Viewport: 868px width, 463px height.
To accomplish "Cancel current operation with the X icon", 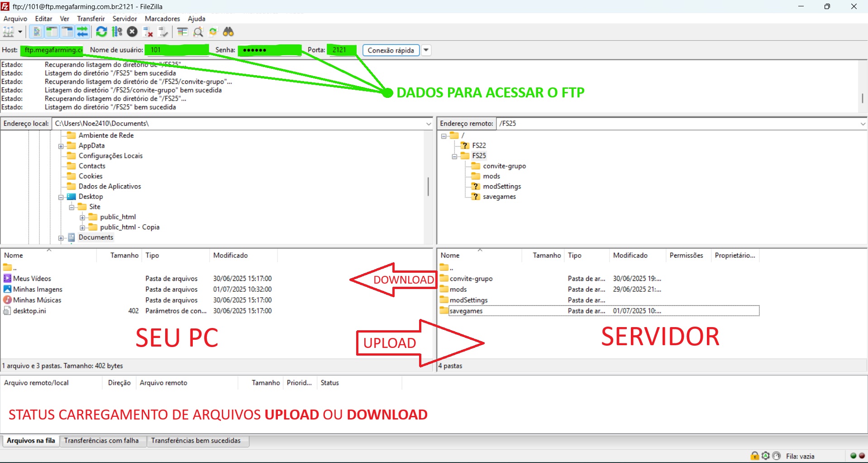I will [132, 32].
